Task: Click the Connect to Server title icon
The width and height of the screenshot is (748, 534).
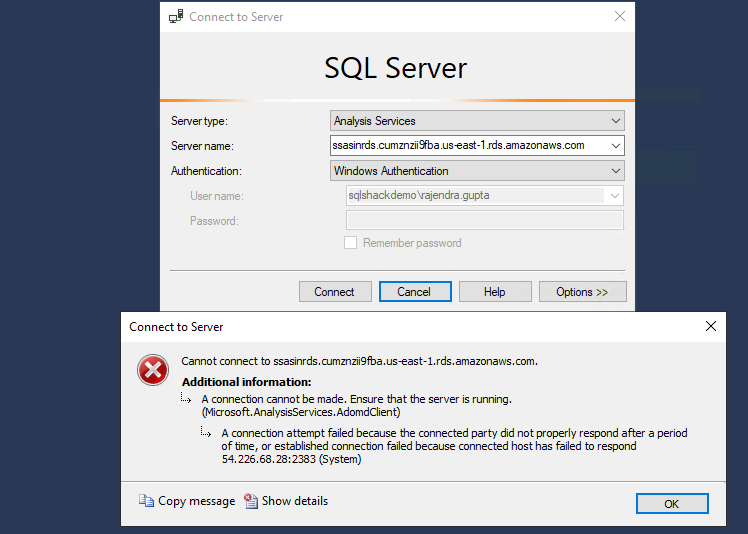Action: click(x=176, y=17)
